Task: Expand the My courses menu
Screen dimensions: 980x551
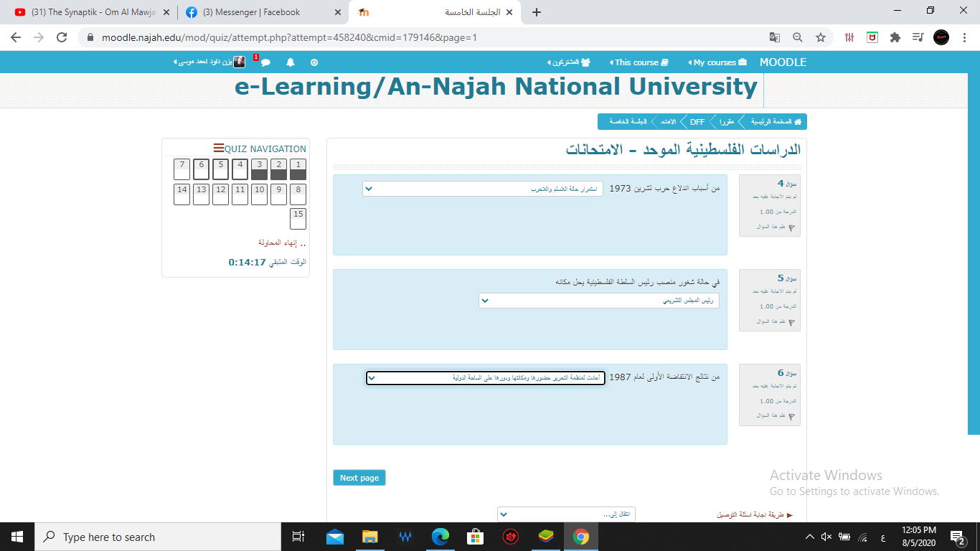Action: [x=717, y=62]
